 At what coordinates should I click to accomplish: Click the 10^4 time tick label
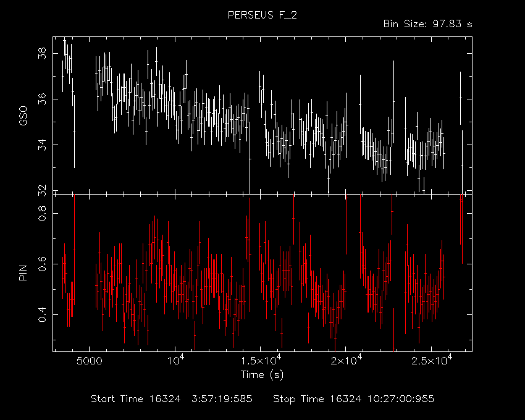[x=175, y=359]
